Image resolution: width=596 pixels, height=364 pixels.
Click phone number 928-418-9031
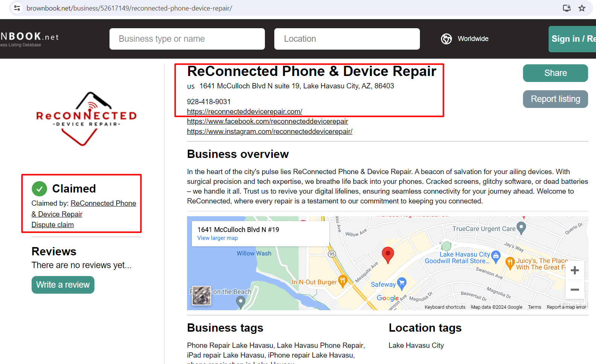pyautogui.click(x=209, y=102)
